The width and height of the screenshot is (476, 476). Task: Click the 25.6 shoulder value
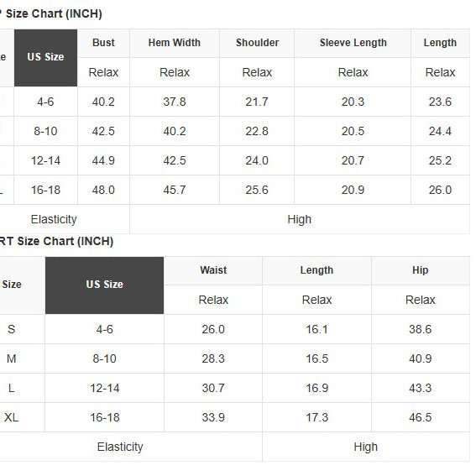click(x=257, y=190)
